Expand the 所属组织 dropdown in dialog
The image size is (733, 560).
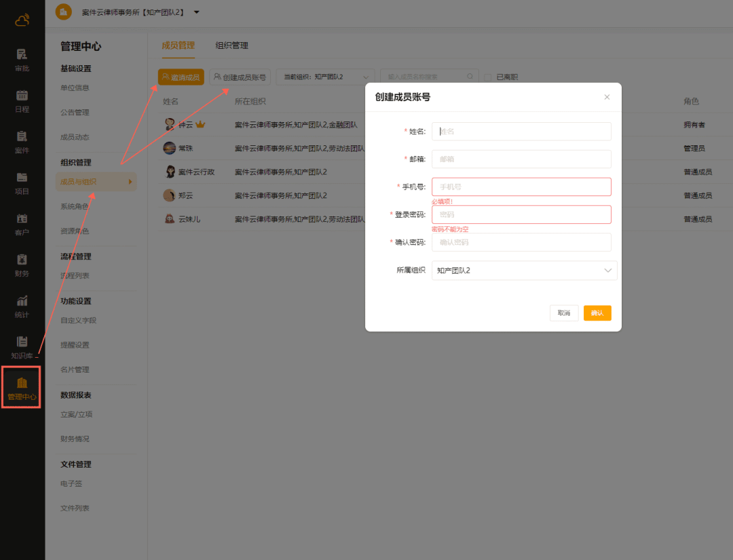click(x=524, y=270)
